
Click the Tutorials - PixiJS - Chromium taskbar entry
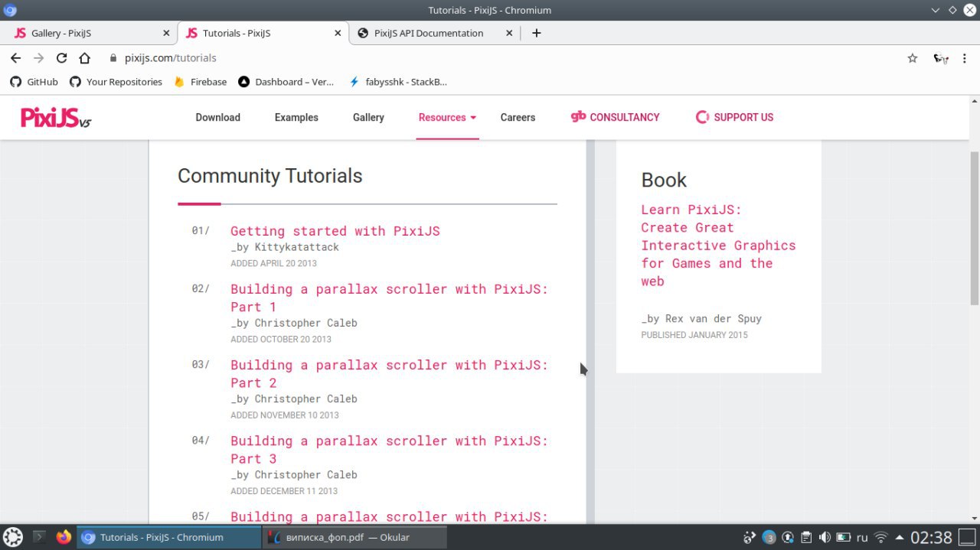[168, 537]
